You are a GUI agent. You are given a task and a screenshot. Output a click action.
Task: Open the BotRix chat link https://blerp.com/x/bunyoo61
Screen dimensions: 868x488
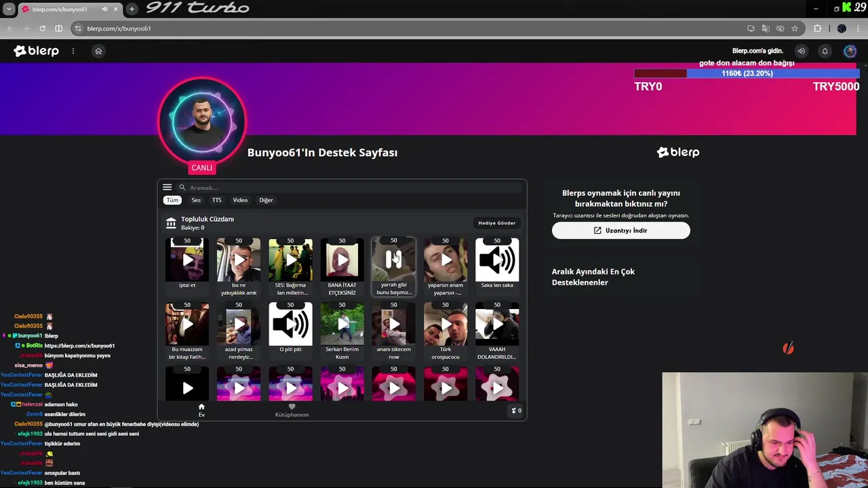[x=79, y=346]
